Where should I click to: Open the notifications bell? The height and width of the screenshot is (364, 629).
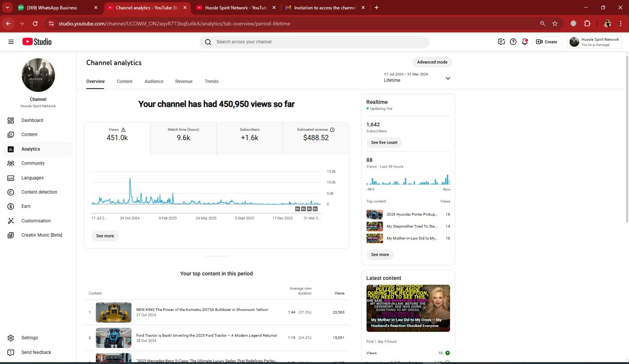524,42
